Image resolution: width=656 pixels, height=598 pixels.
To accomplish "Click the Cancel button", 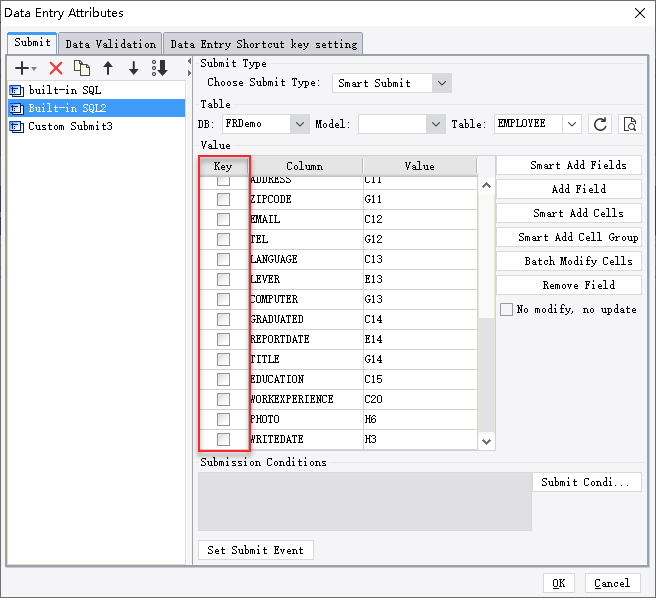I will [612, 583].
